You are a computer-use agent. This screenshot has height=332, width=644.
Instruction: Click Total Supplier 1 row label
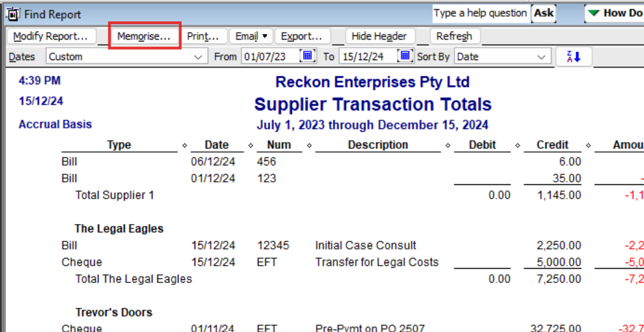click(x=115, y=195)
